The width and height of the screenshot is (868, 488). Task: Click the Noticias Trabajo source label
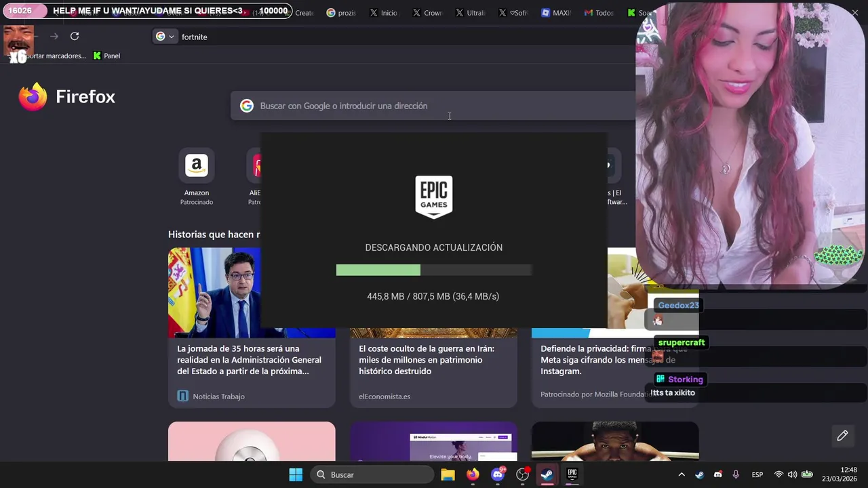click(218, 396)
